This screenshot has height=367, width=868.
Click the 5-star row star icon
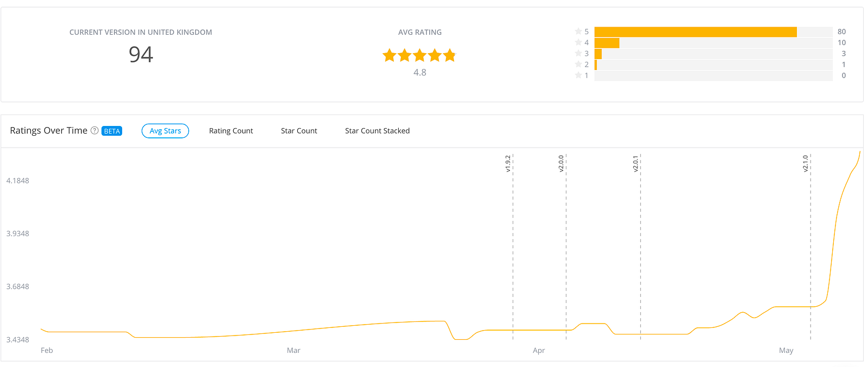[x=578, y=31]
